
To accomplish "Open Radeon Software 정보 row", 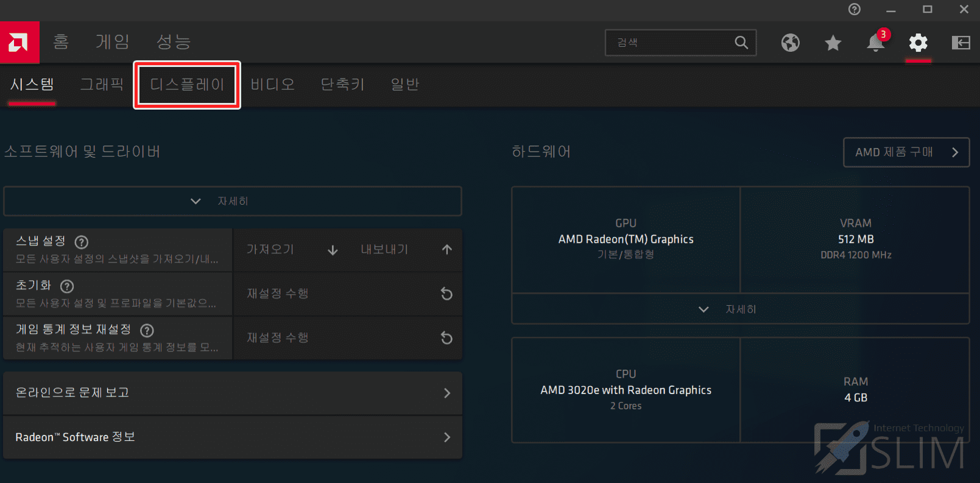I will click(233, 437).
